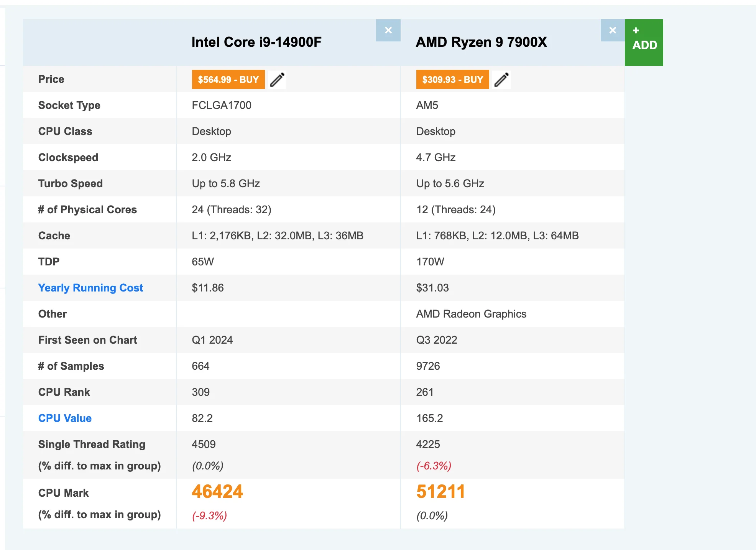The image size is (756, 550).
Task: Open the CPU Value link
Action: [x=65, y=418]
